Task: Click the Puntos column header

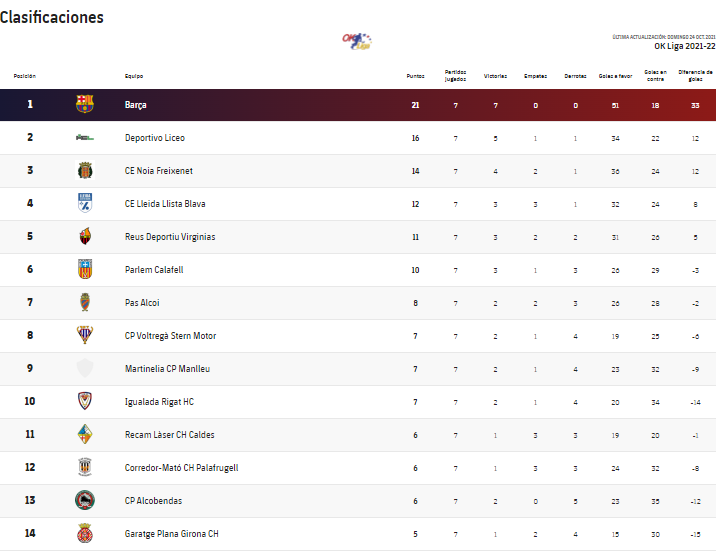Action: click(415, 76)
